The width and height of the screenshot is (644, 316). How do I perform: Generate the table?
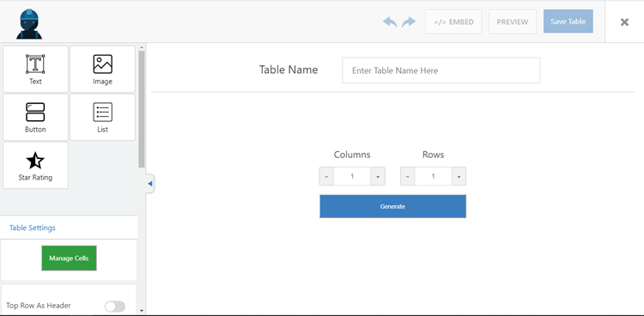coord(392,206)
